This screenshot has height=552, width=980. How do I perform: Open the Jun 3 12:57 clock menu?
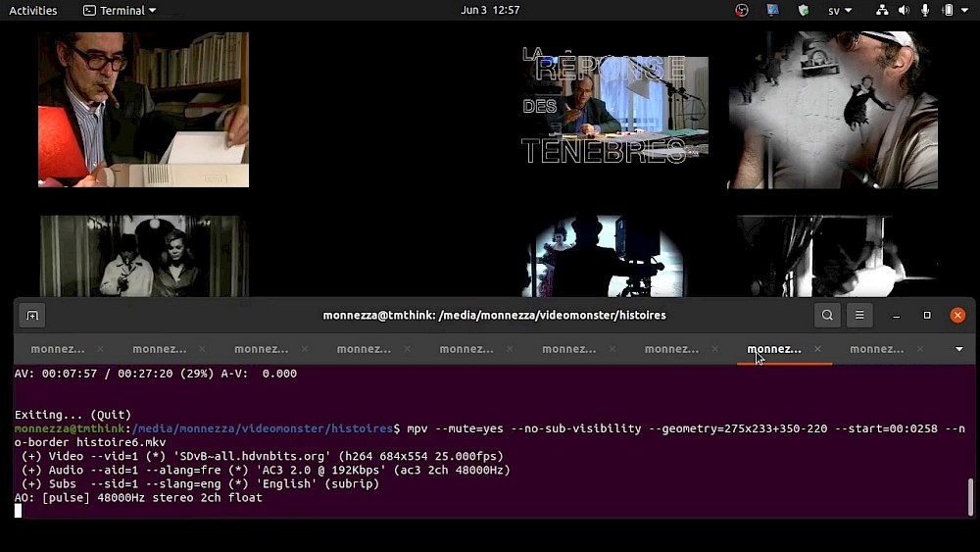[x=490, y=11]
